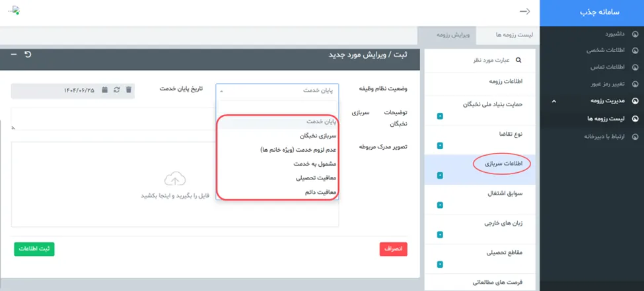Switch to the لیست رزومه ها tab
644x291 pixels.
click(x=517, y=35)
